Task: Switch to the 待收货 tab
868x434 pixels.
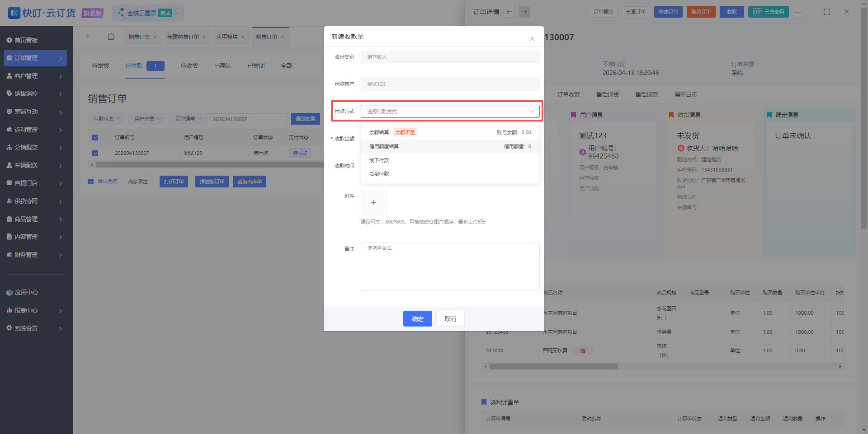Action: coord(189,65)
